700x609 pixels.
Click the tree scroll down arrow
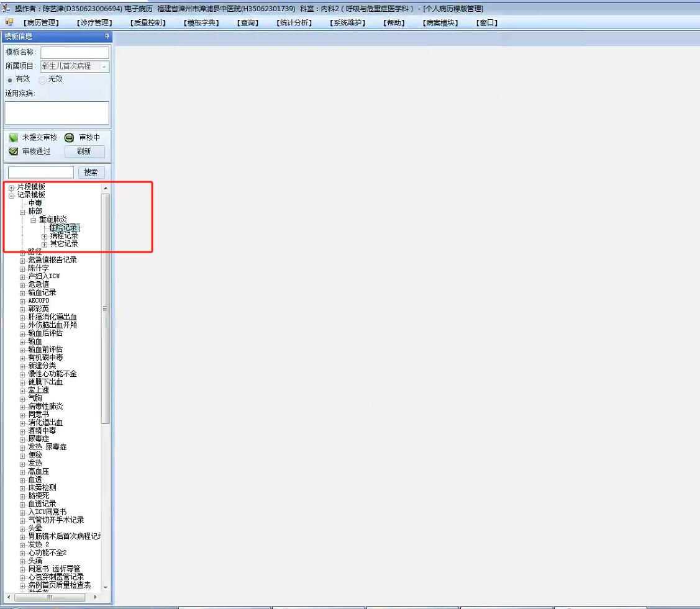pyautogui.click(x=106, y=587)
